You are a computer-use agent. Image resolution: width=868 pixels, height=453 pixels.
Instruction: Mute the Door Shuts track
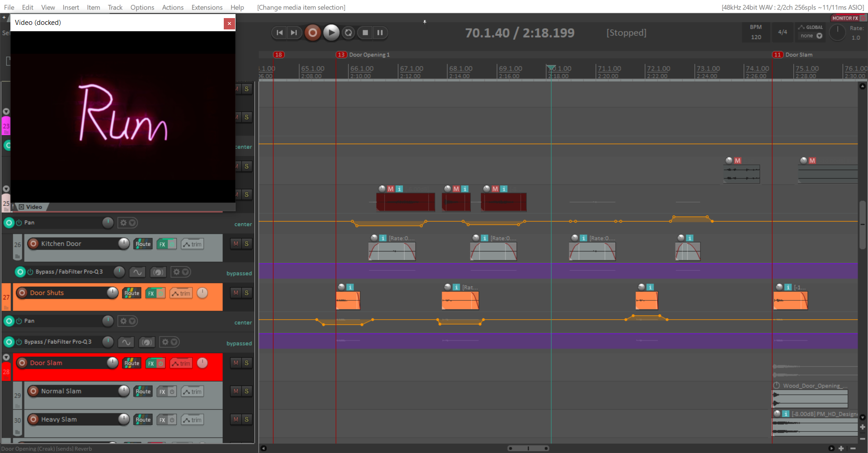(x=236, y=293)
